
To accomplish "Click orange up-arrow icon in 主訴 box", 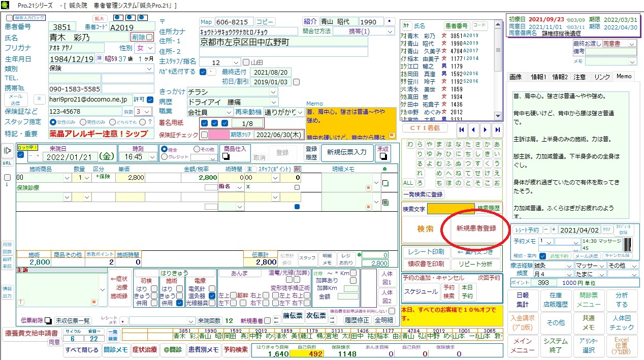I will click(x=21, y=302).
